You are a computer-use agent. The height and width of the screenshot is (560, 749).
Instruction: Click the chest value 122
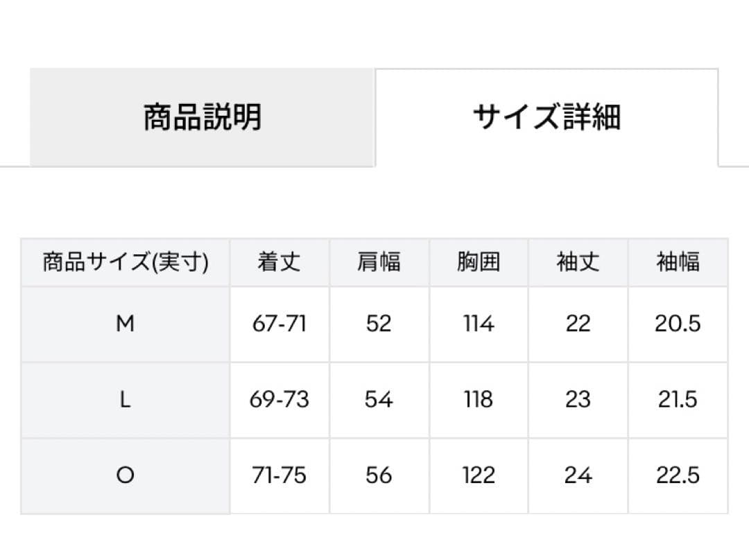[479, 475]
